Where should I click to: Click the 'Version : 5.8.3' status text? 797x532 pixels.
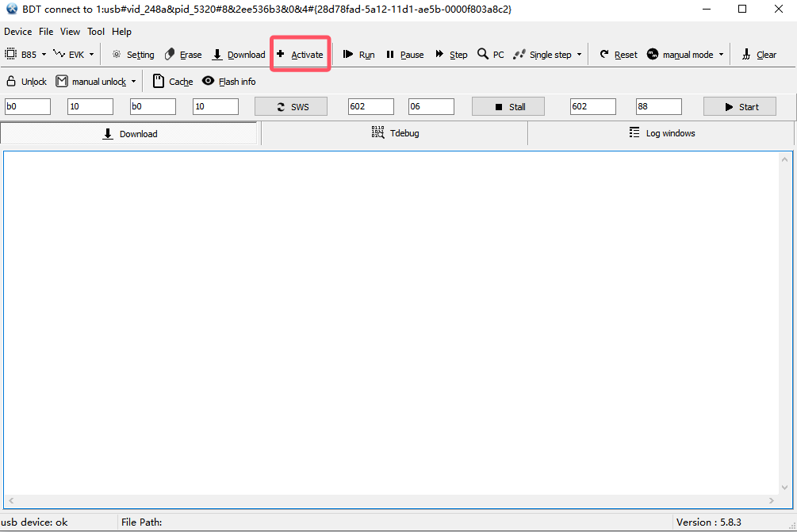(708, 522)
